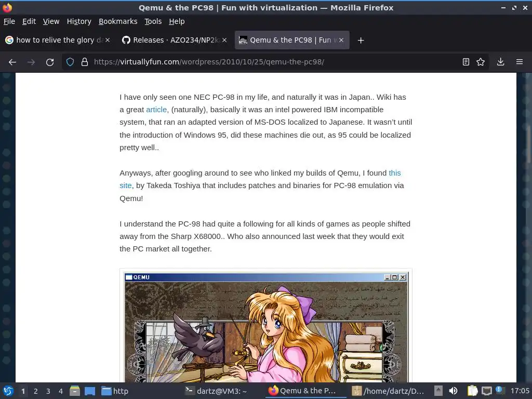
Task: Go back to the previous page
Action: (12, 62)
